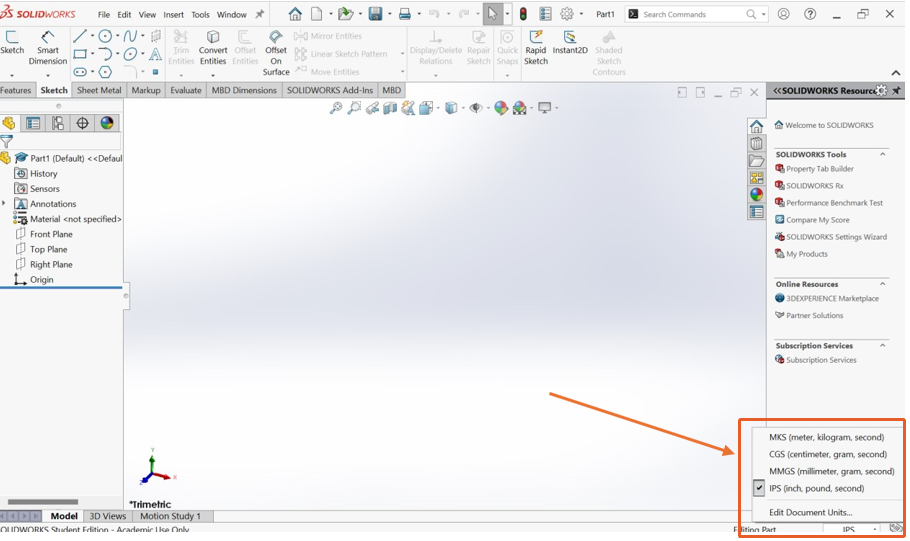Switch to Motion Study 1 tab

click(x=170, y=515)
